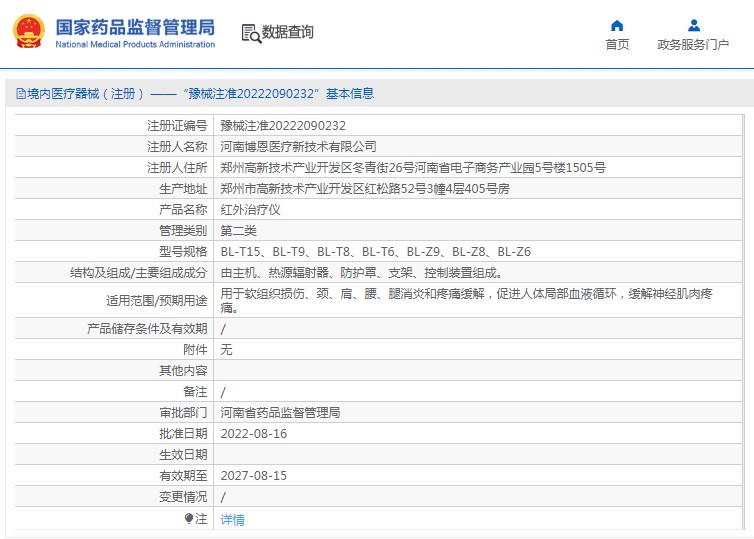Select product name 红外治疗仪
This screenshot has width=754, height=539.
251,210
